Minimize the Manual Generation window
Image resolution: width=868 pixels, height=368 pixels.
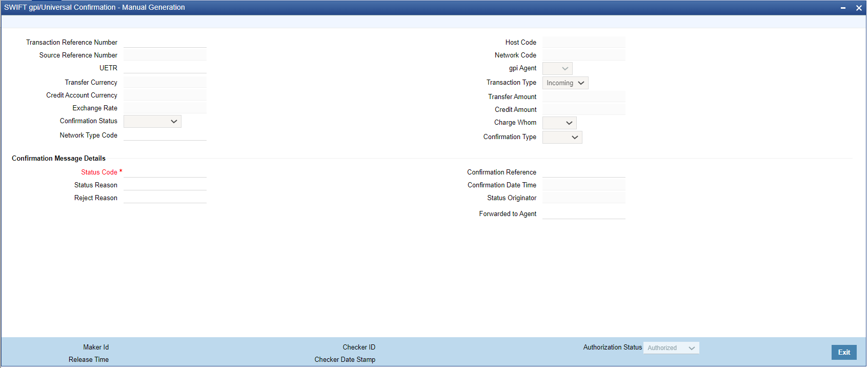click(843, 8)
